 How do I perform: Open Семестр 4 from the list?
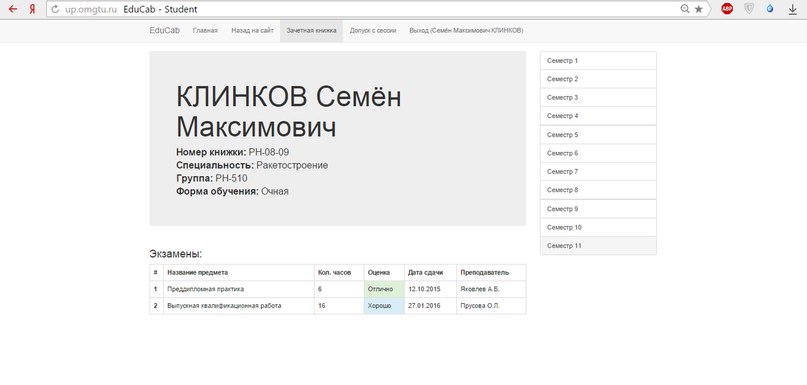tap(598, 116)
